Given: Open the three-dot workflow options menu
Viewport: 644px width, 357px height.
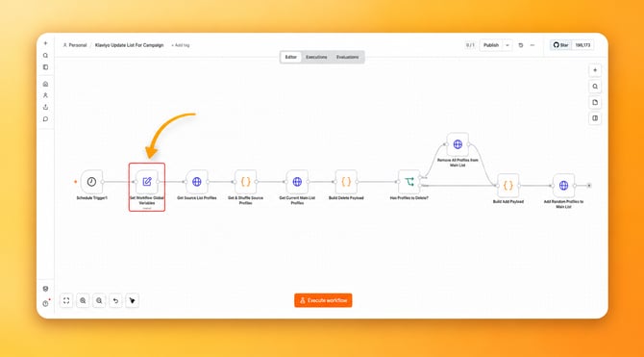Looking at the screenshot, I should tap(533, 45).
